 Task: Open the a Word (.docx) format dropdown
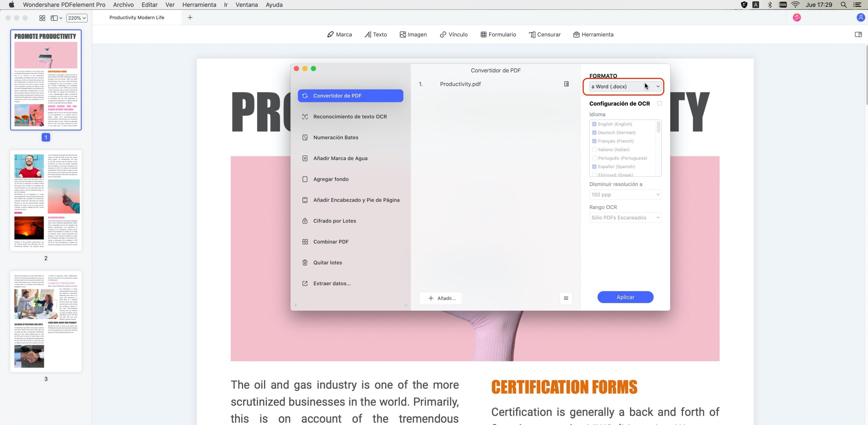point(624,86)
